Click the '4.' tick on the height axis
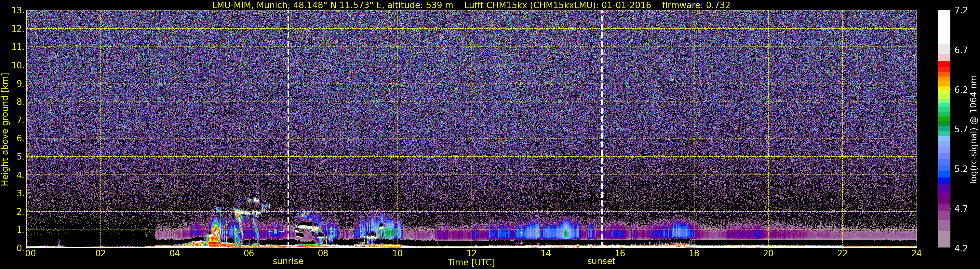 coord(20,175)
